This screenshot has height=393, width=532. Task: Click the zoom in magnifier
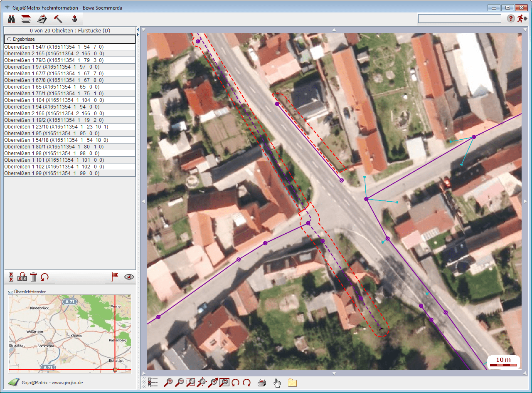coord(168,383)
